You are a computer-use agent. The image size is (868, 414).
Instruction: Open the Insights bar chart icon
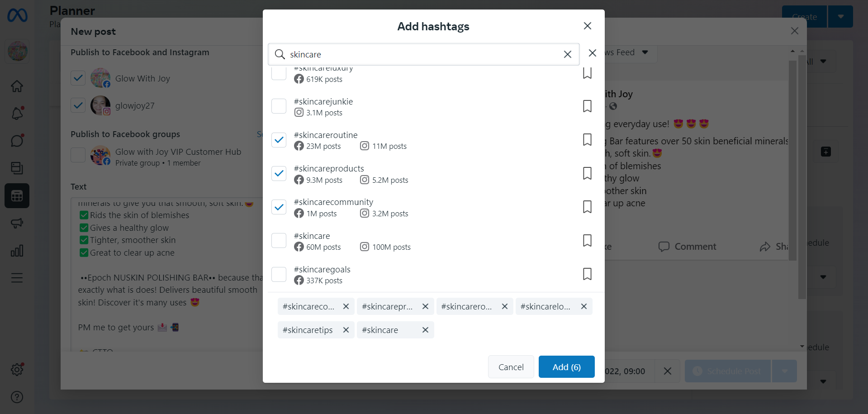pyautogui.click(x=17, y=251)
